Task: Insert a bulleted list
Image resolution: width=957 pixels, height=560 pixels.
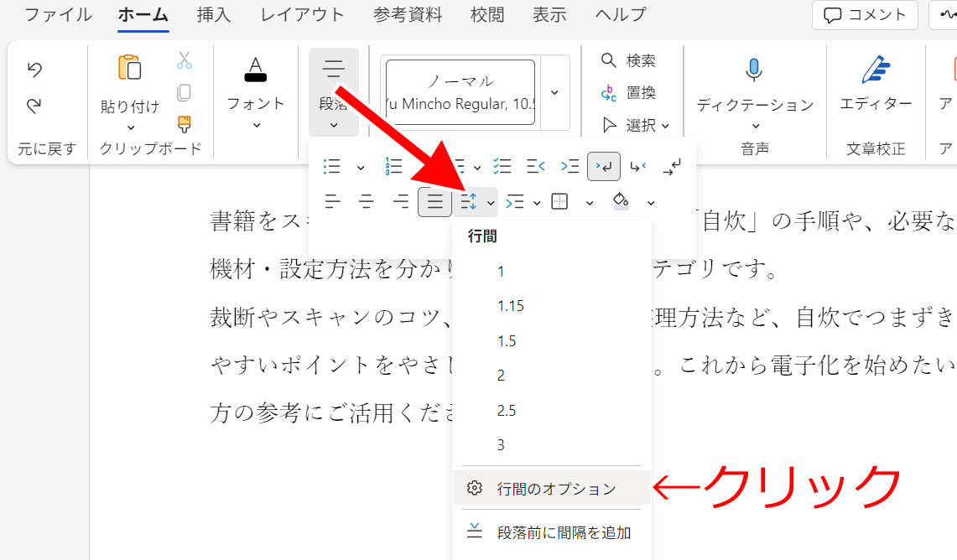Action: pos(332,167)
